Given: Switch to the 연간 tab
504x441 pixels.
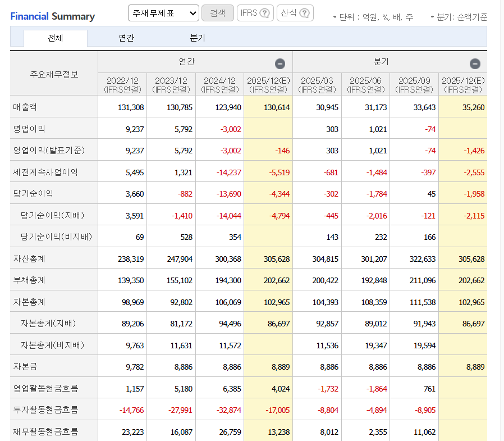Looking at the screenshot, I should coord(126,38).
